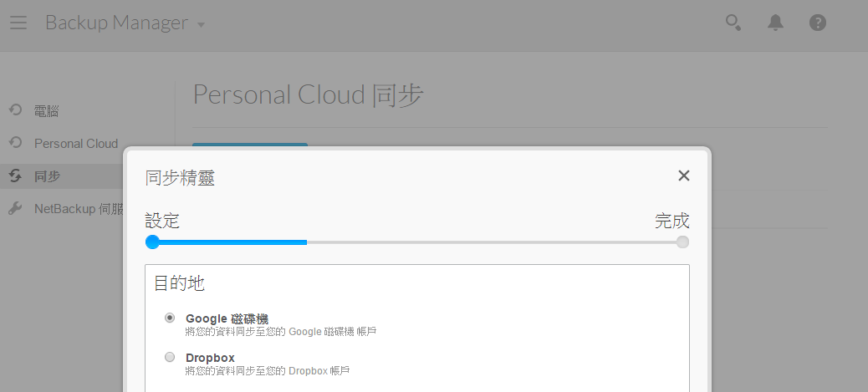
Task: Expand the Backup Manager dropdown arrow
Action: 201,25
